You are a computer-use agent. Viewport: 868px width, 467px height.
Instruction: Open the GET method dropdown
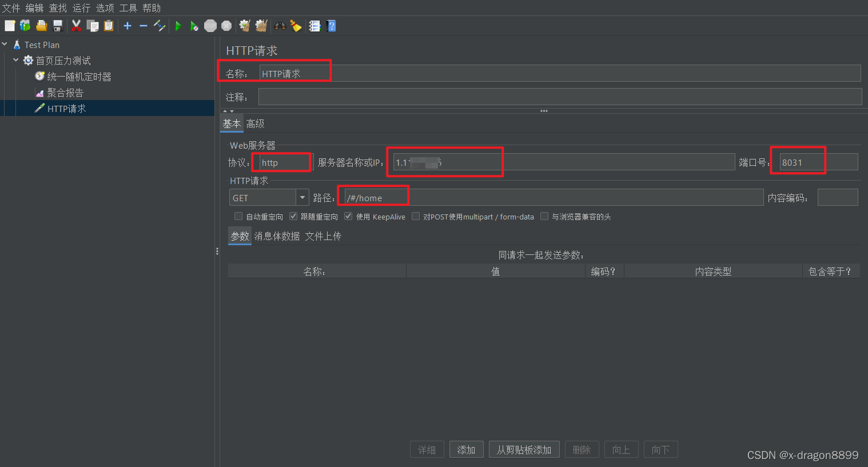coord(302,198)
